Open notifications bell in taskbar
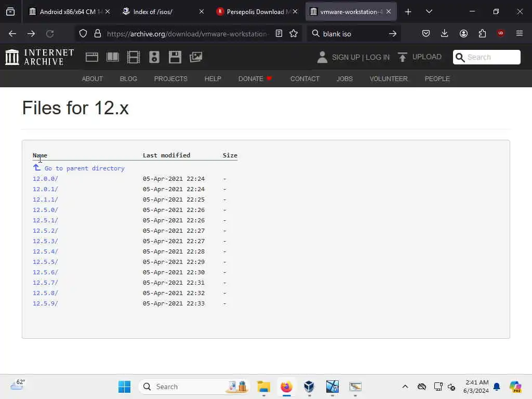 (x=497, y=387)
